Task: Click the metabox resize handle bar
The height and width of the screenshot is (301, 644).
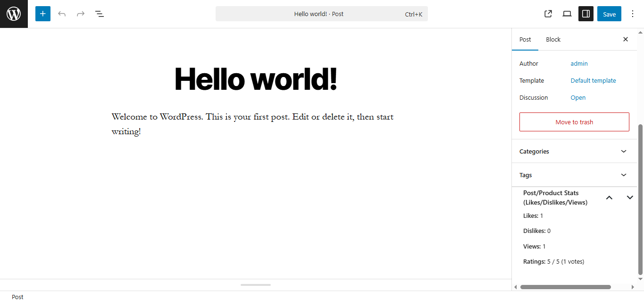Action: 256,285
